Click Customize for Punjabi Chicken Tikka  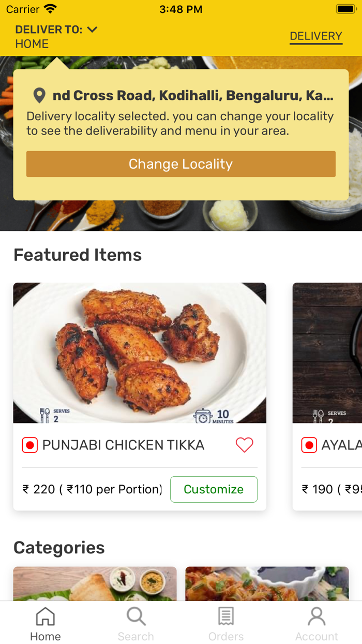coord(214,489)
